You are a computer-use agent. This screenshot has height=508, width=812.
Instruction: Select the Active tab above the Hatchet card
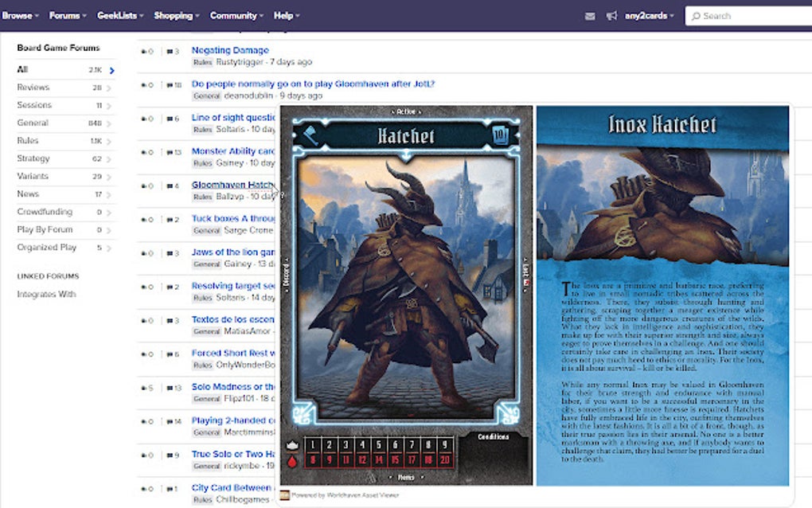(x=407, y=112)
